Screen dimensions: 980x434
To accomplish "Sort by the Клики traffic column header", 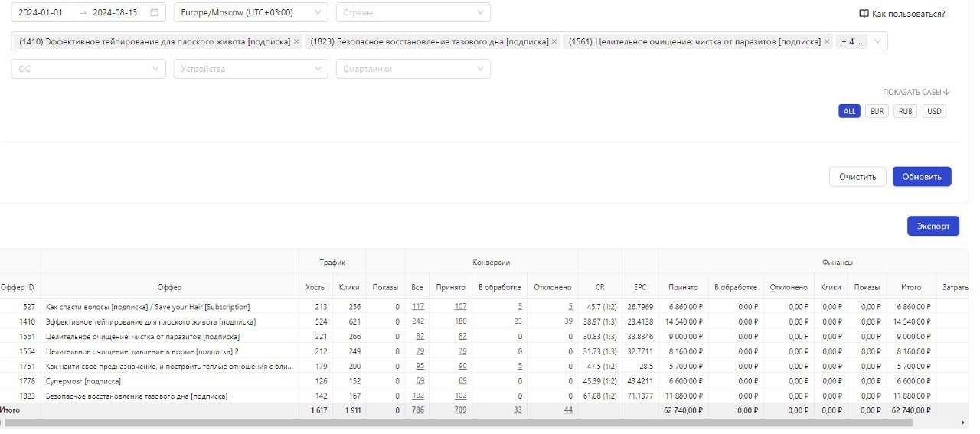I will point(349,287).
